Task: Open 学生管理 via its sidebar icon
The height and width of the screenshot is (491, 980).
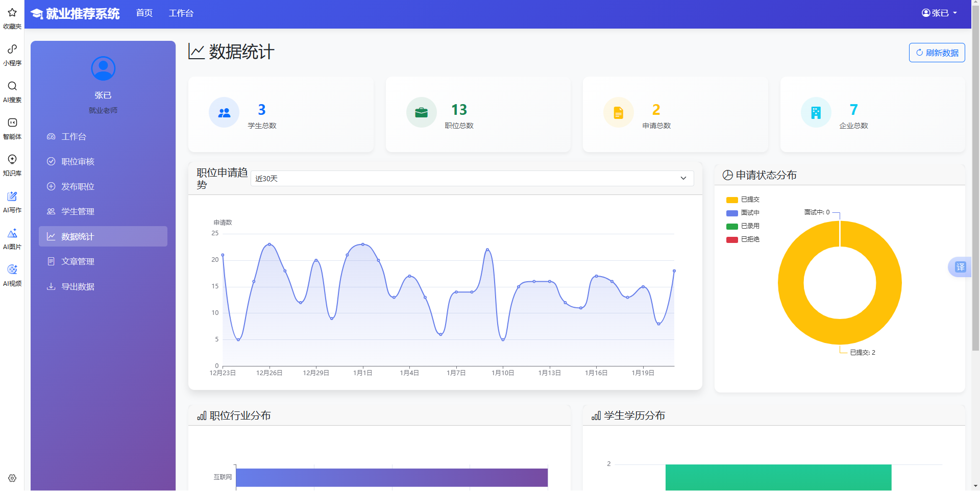Action: coord(51,211)
